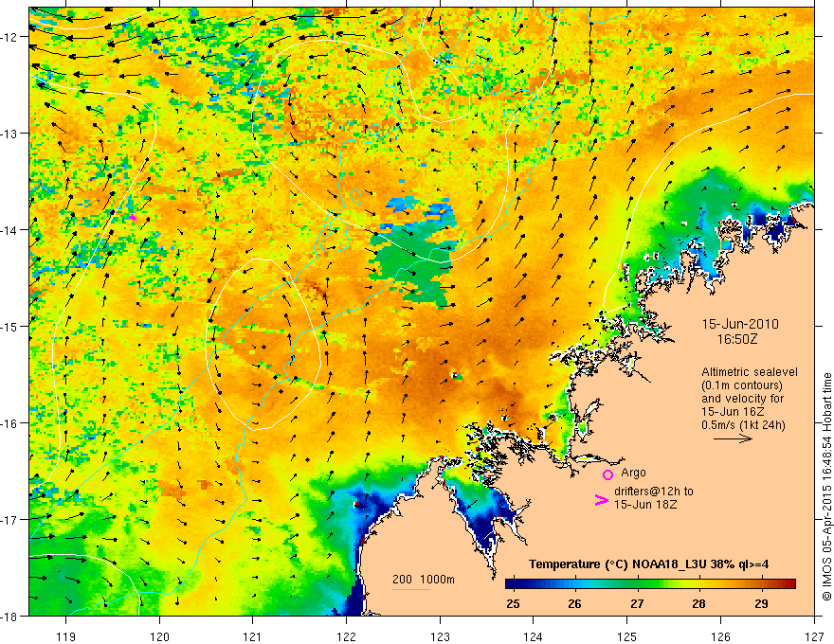This screenshot has width=834, height=644.
Task: Click the temperature color bar legend
Action: pyautogui.click(x=650, y=583)
